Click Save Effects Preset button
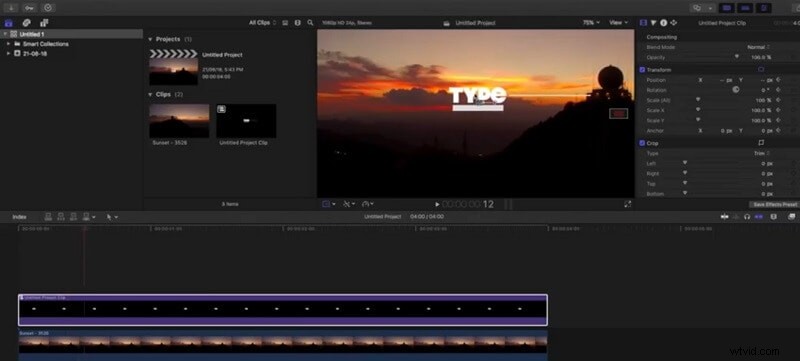 click(774, 204)
